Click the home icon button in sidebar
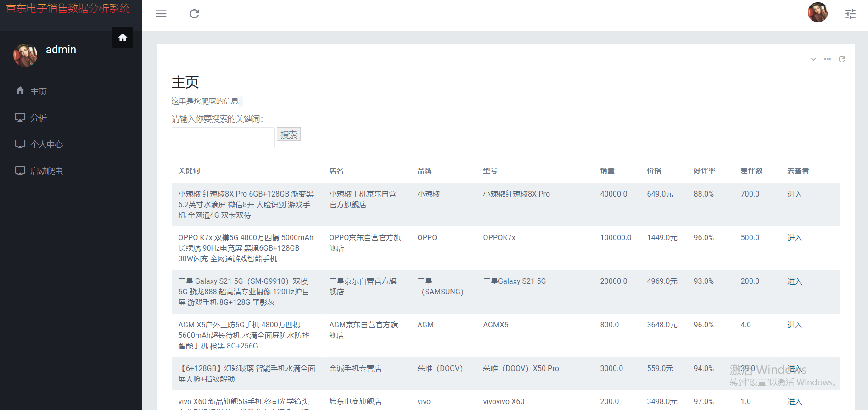The width and height of the screenshot is (868, 410). (x=123, y=37)
